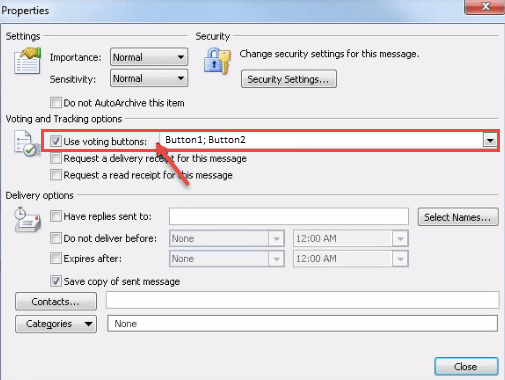Click the padlock and key Security icon
Screen dimensions: 505x380
click(x=217, y=61)
